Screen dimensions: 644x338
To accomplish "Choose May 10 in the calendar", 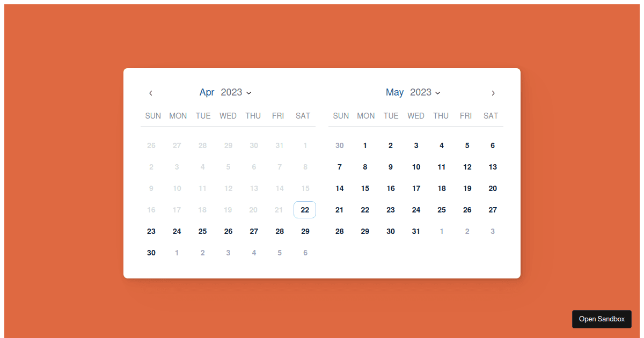I will [x=416, y=167].
